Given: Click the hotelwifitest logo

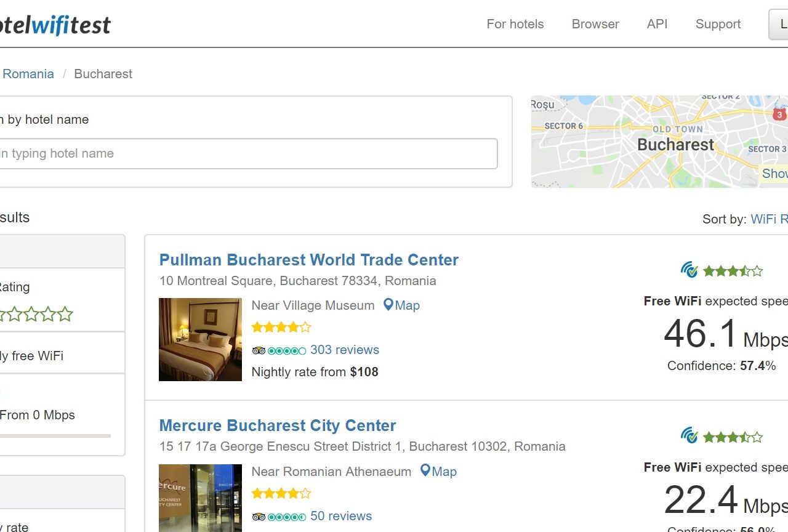Looking at the screenshot, I should [55, 25].
